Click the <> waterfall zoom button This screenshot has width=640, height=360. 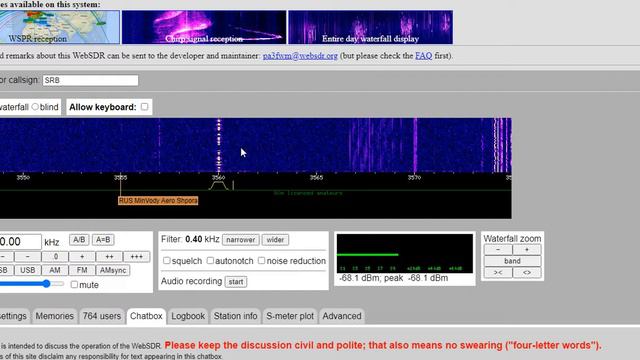[527, 272]
